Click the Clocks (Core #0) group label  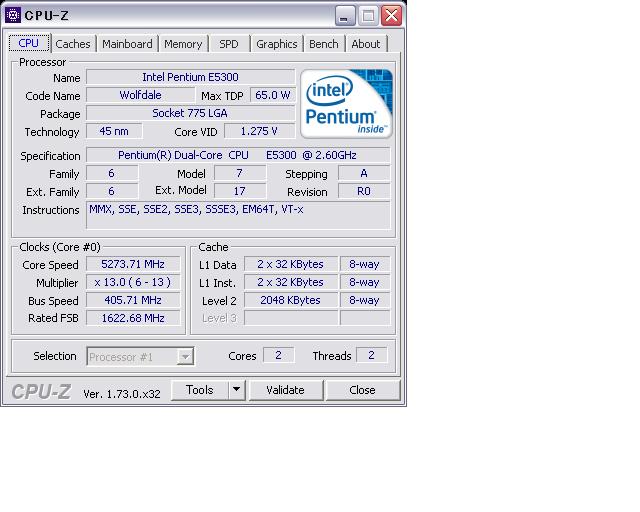(x=60, y=247)
